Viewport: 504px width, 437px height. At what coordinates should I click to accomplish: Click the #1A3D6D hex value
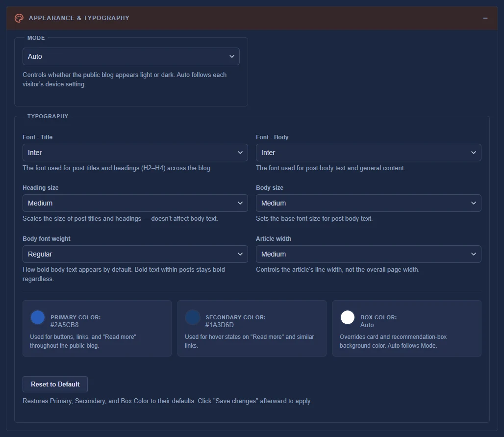tap(220, 325)
